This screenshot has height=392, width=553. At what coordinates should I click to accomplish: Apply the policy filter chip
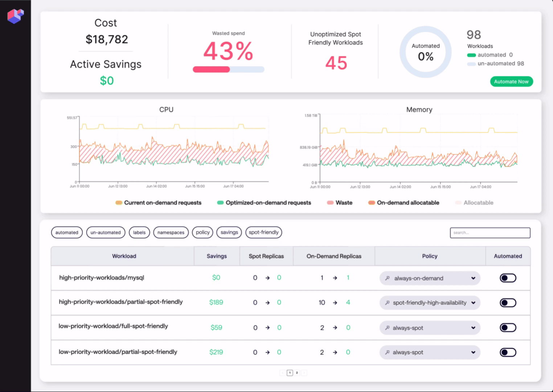(x=203, y=232)
